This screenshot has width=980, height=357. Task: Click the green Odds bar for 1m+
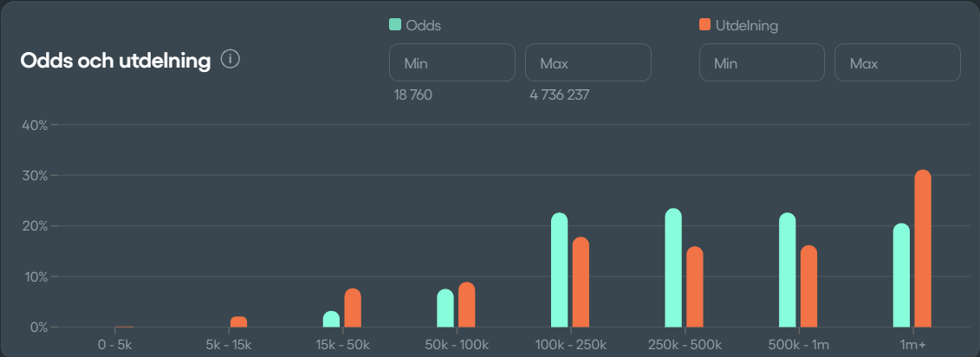(901, 276)
